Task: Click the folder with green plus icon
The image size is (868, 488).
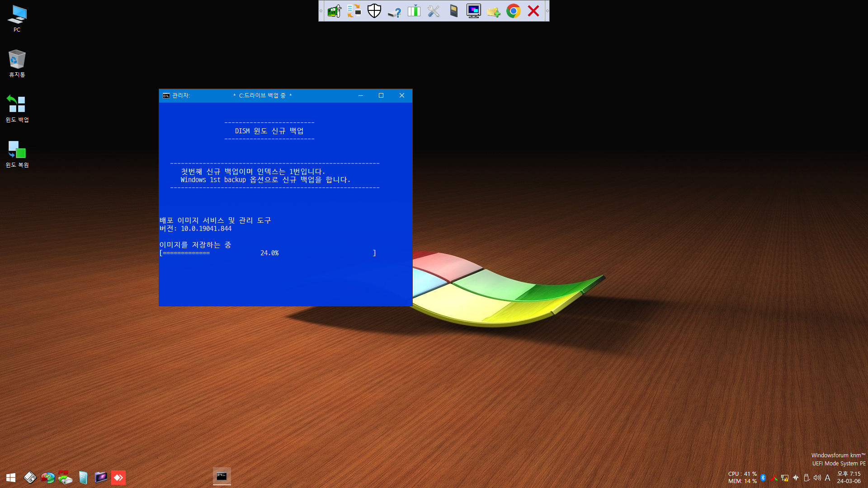Action: coord(494,11)
